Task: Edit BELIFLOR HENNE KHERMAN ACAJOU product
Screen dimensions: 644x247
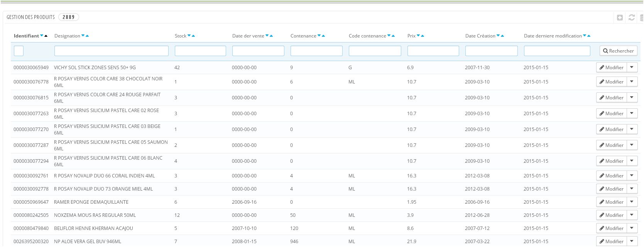Action: pyautogui.click(x=611, y=228)
